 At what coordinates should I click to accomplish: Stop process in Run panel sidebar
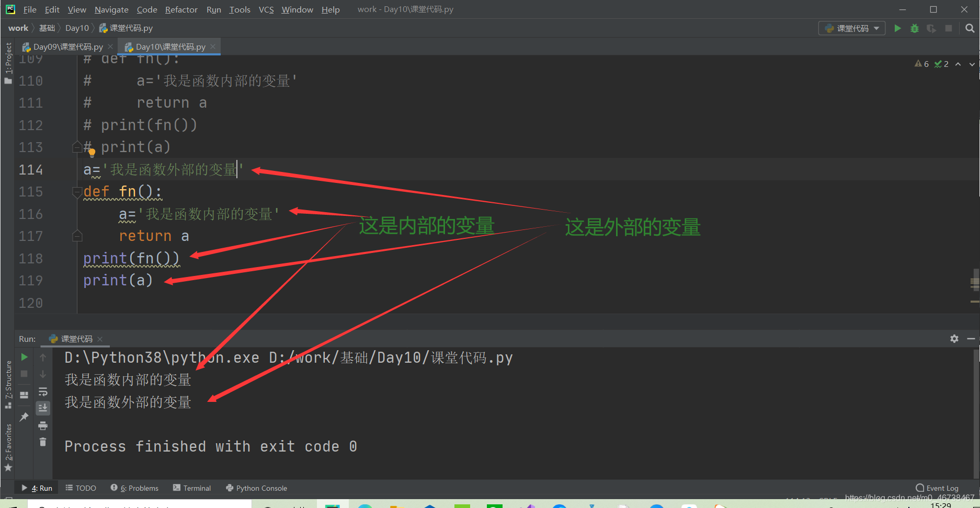pyautogui.click(x=24, y=374)
